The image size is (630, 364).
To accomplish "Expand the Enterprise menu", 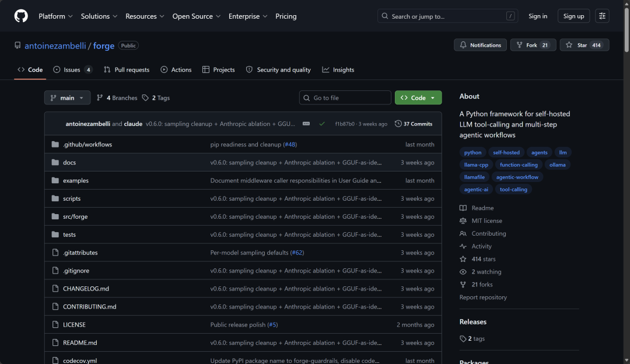I will pos(248,16).
